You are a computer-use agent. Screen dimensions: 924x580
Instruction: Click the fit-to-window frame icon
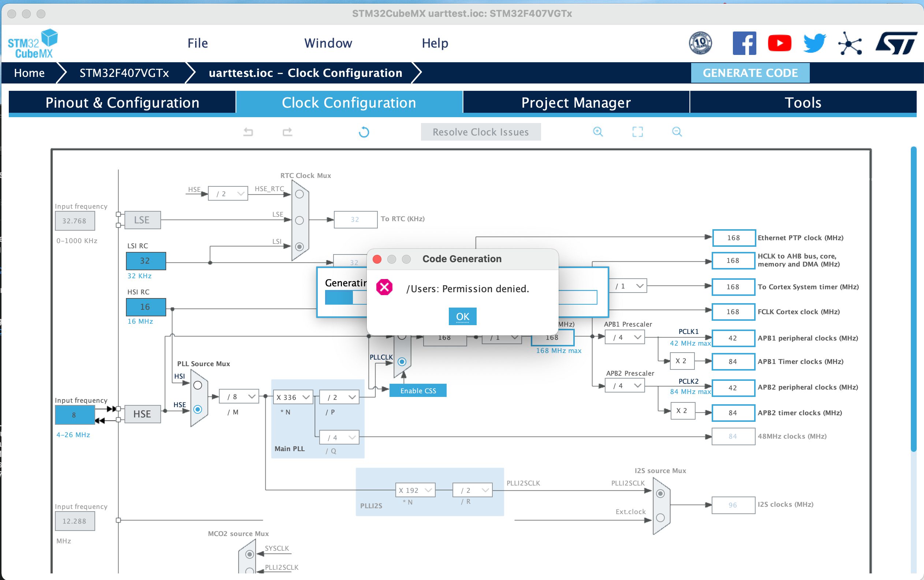click(637, 131)
